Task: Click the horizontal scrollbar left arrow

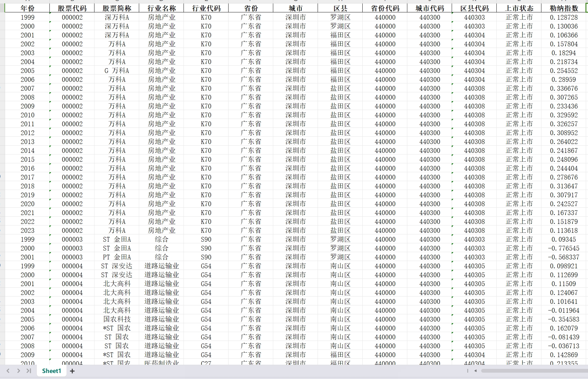Action: tap(475, 371)
